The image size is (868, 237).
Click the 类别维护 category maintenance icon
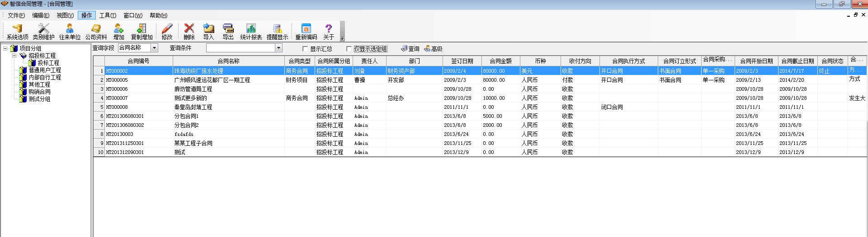(43, 31)
